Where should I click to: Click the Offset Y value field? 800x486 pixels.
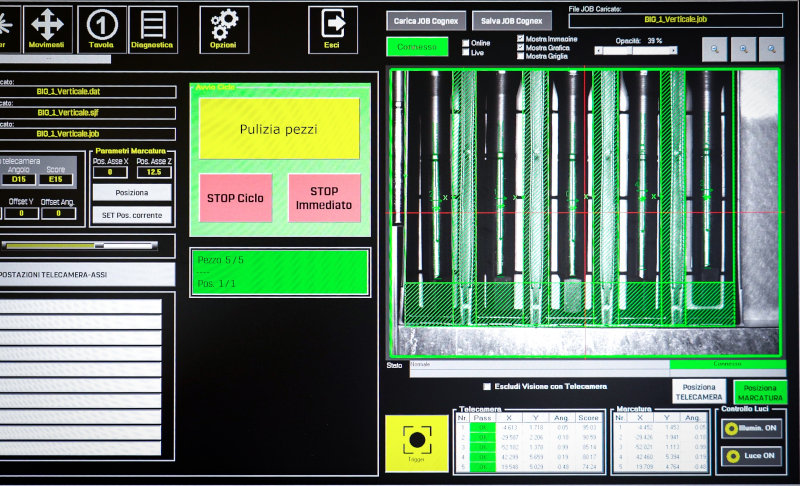pos(21,214)
